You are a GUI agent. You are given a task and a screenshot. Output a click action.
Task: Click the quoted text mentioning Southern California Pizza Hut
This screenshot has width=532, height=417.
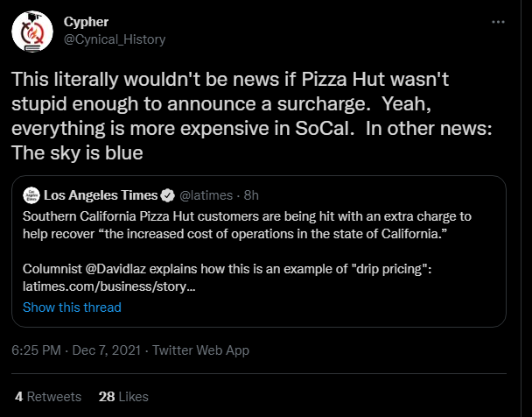pos(247,225)
